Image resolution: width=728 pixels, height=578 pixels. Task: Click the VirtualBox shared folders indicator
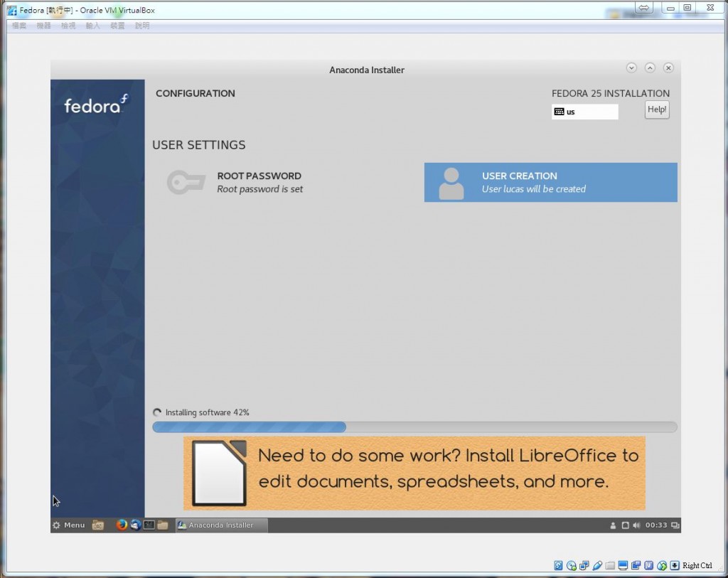(x=610, y=565)
